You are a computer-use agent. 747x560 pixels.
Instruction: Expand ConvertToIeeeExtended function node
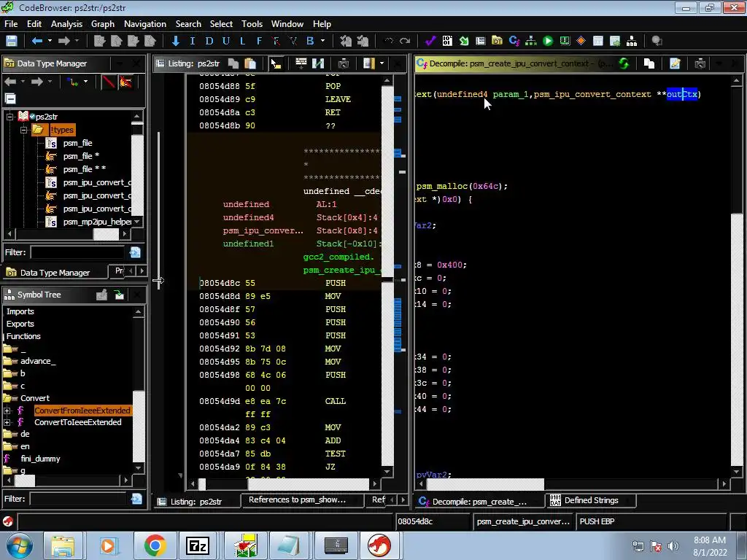pos(7,422)
